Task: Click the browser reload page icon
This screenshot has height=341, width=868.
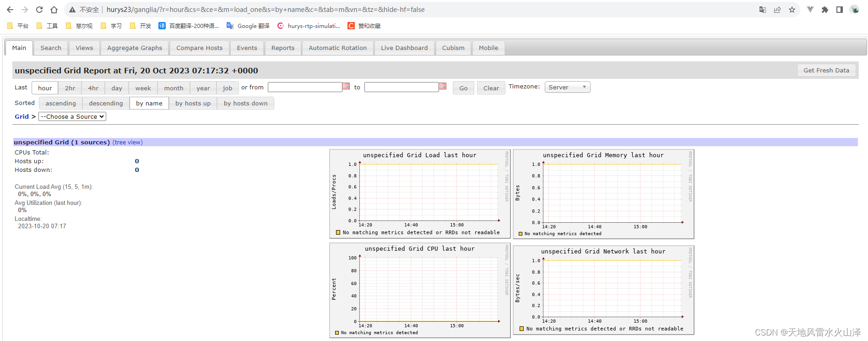Action: (39, 10)
